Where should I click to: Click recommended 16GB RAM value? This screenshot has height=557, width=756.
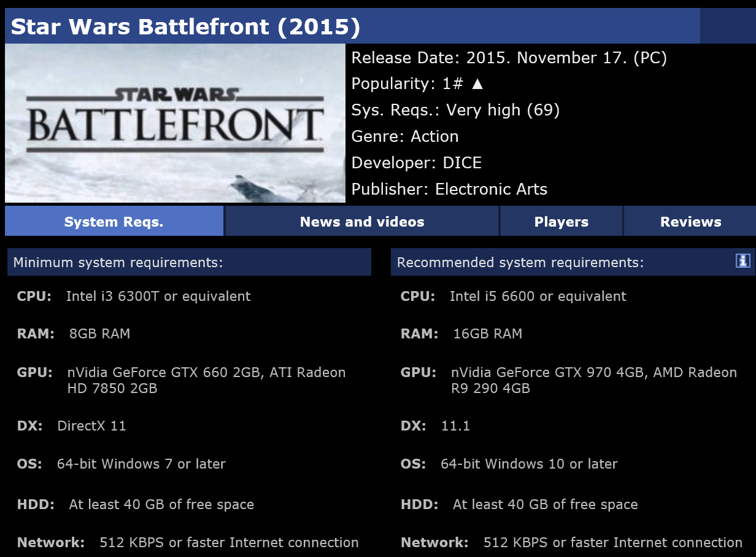coord(488,334)
